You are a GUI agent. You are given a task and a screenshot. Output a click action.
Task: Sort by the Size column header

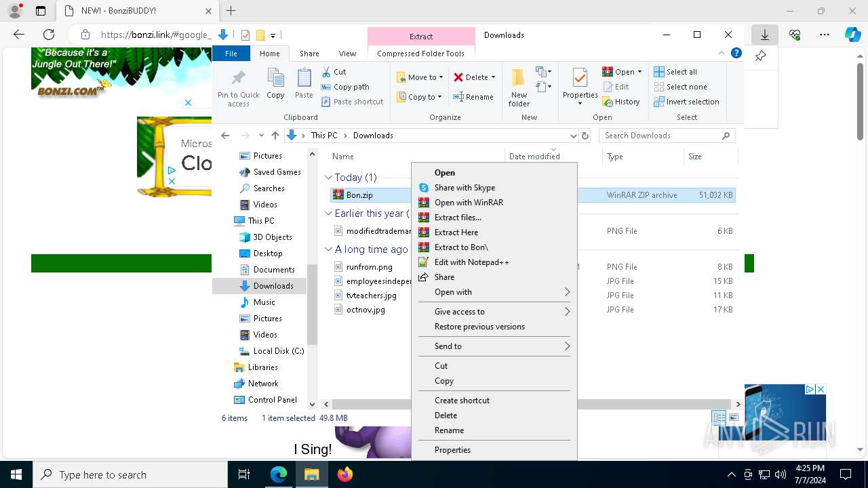click(695, 157)
